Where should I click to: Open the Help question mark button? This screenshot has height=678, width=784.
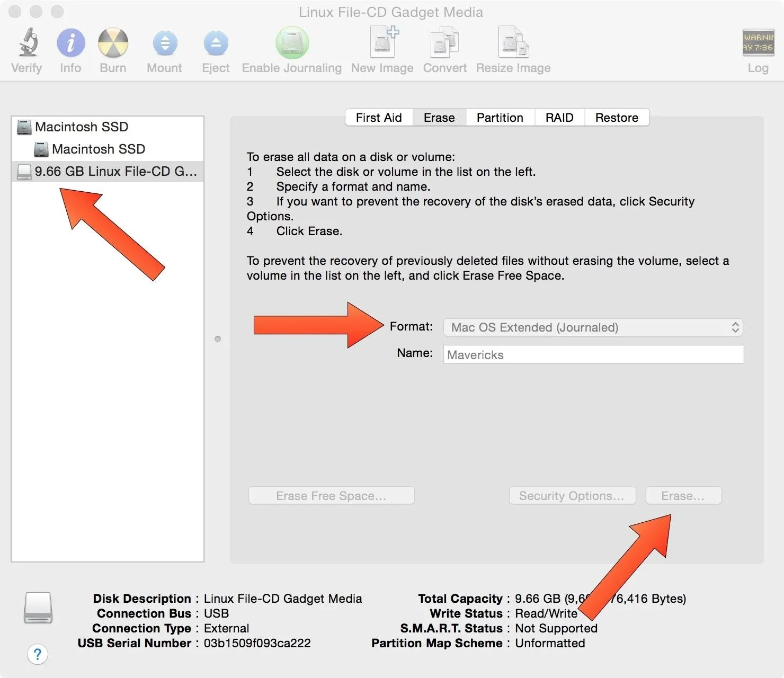point(38,654)
